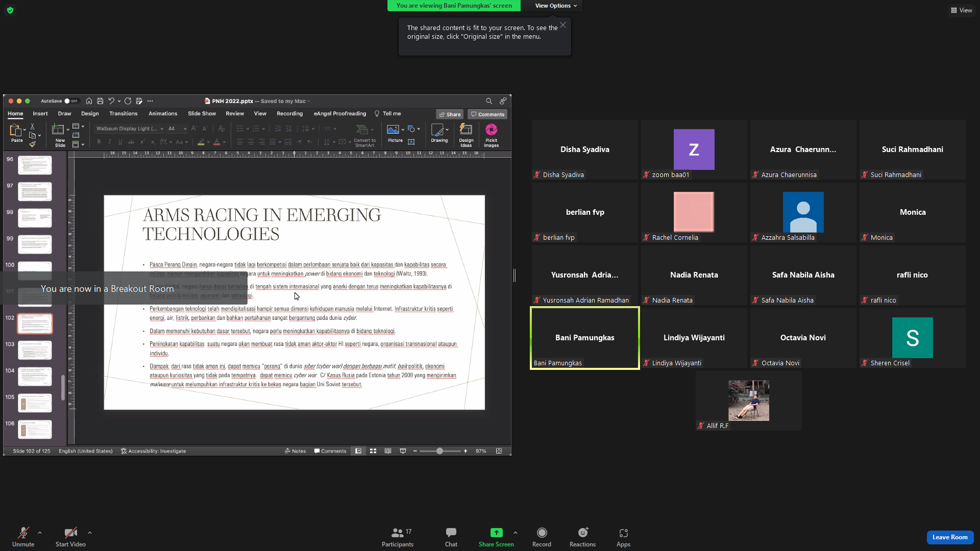The width and height of the screenshot is (980, 551).
Task: Open Picture dropdown arrow
Action: (403, 130)
